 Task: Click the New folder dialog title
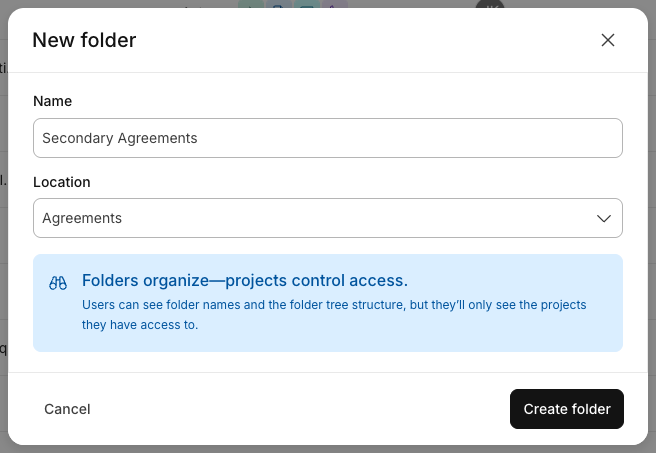(85, 40)
